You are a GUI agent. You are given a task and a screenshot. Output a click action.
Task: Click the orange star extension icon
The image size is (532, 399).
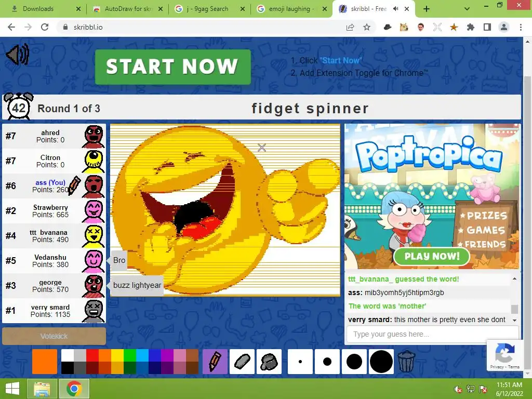point(454,27)
